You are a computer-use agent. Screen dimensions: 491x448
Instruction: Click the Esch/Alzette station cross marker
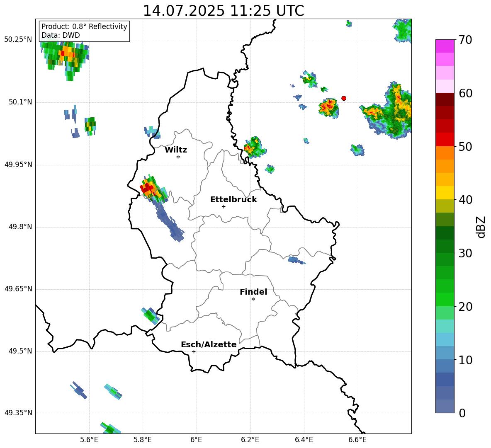pyautogui.click(x=194, y=351)
